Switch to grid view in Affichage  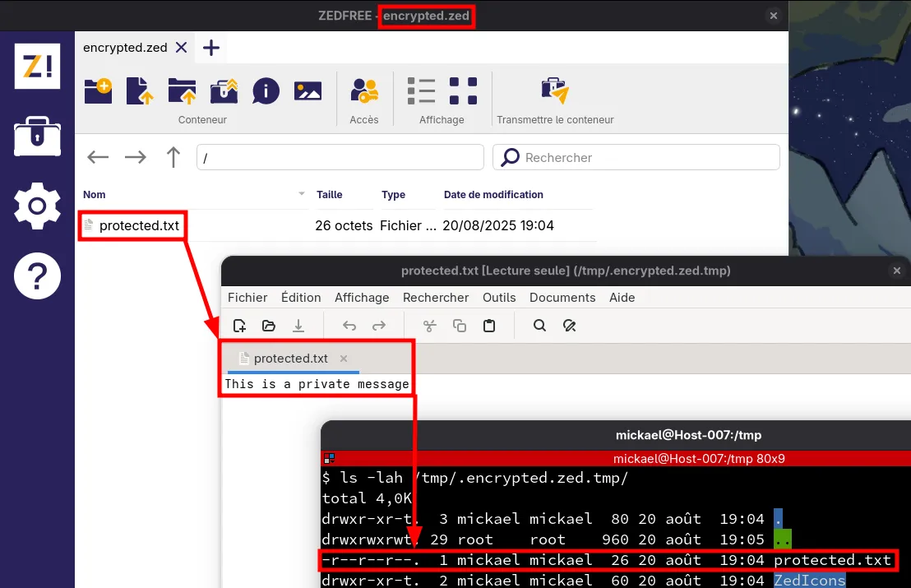(x=463, y=90)
